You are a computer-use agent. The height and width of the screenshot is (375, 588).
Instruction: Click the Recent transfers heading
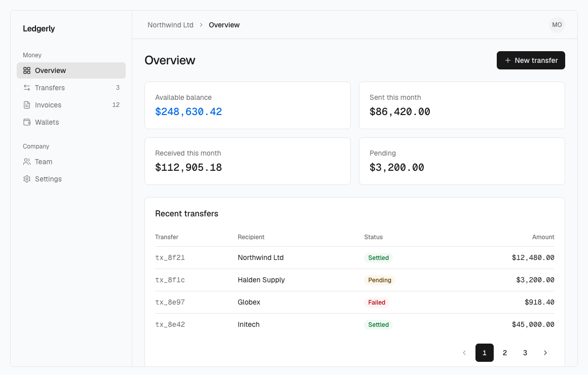tap(187, 214)
